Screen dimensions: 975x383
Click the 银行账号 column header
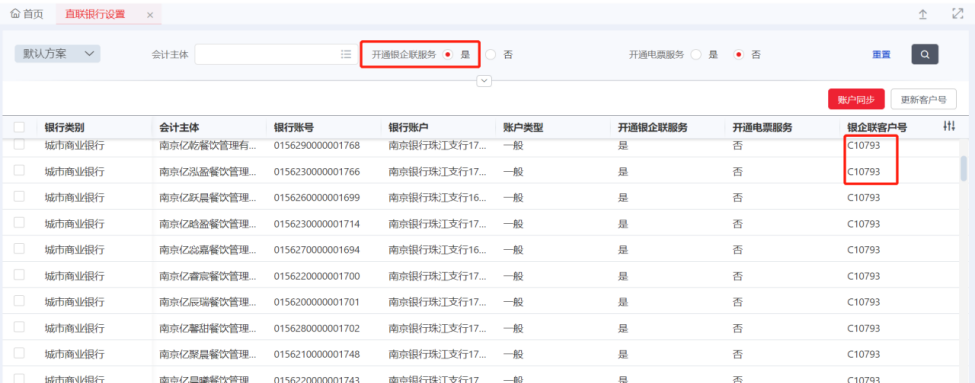[x=293, y=127]
